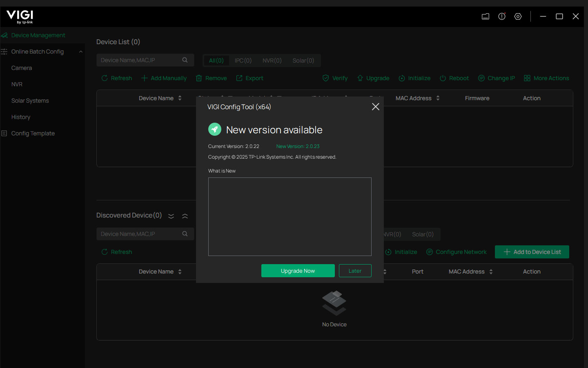The image size is (588, 368).
Task: Click the Upgrade Now button
Action: click(298, 271)
